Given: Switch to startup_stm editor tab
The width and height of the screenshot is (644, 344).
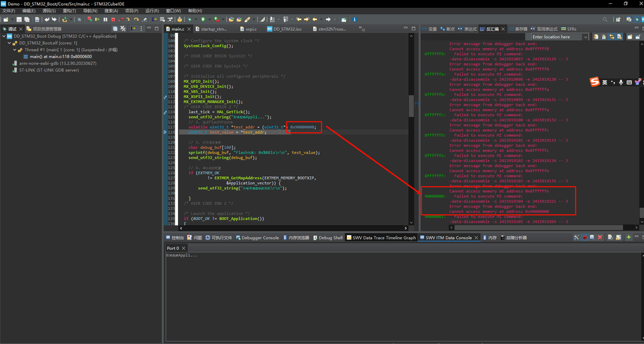Looking at the screenshot, I should tap(211, 29).
